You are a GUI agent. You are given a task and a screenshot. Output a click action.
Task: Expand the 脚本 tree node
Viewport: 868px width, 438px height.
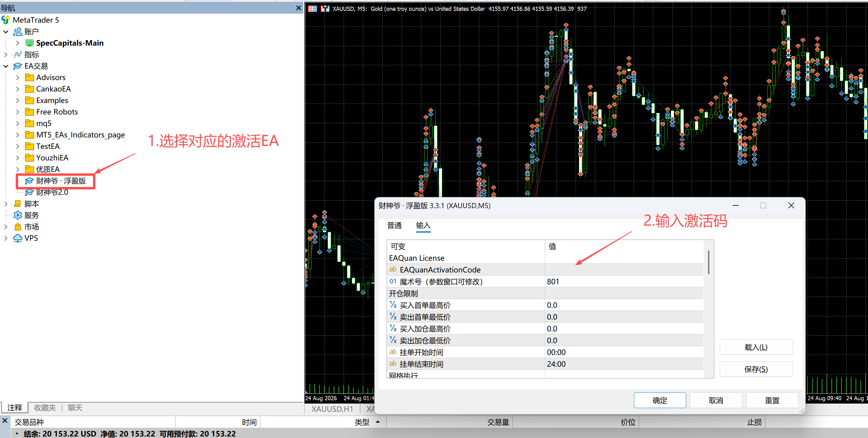[x=6, y=204]
